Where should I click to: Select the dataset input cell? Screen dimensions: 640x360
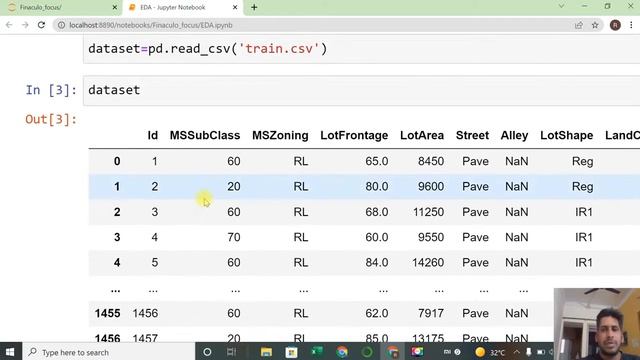tap(362, 90)
